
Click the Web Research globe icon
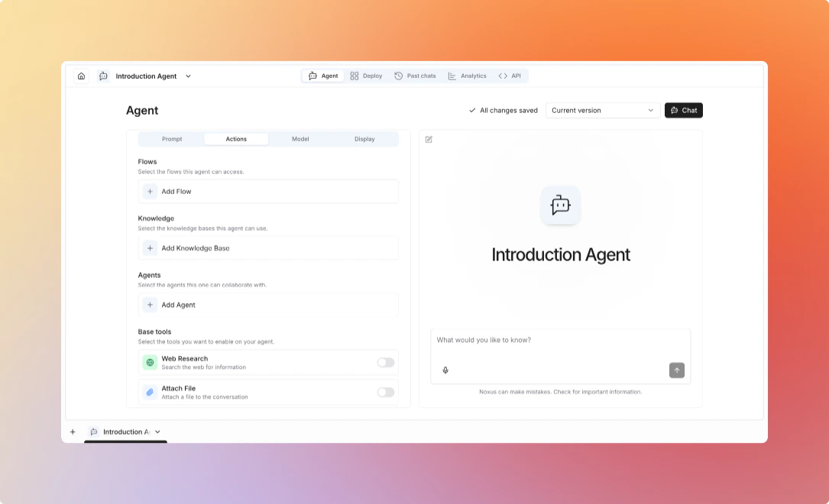150,362
